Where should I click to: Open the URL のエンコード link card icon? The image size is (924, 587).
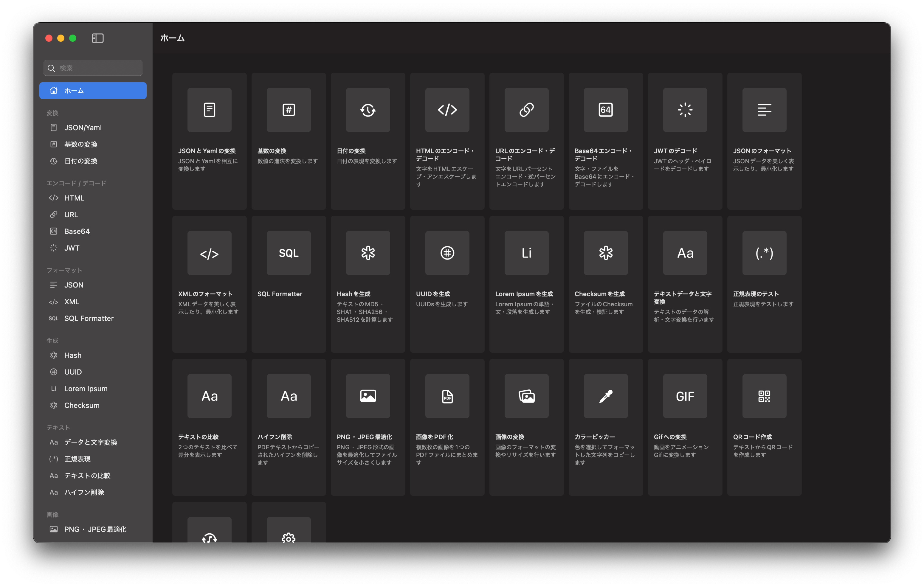526,110
